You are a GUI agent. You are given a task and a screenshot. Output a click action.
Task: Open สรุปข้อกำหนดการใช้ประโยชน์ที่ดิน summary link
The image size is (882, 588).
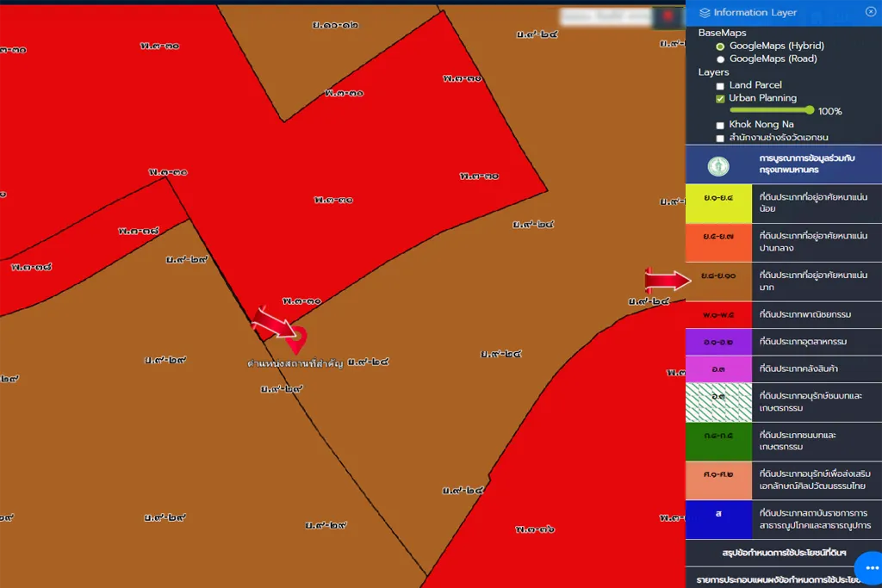point(784,553)
